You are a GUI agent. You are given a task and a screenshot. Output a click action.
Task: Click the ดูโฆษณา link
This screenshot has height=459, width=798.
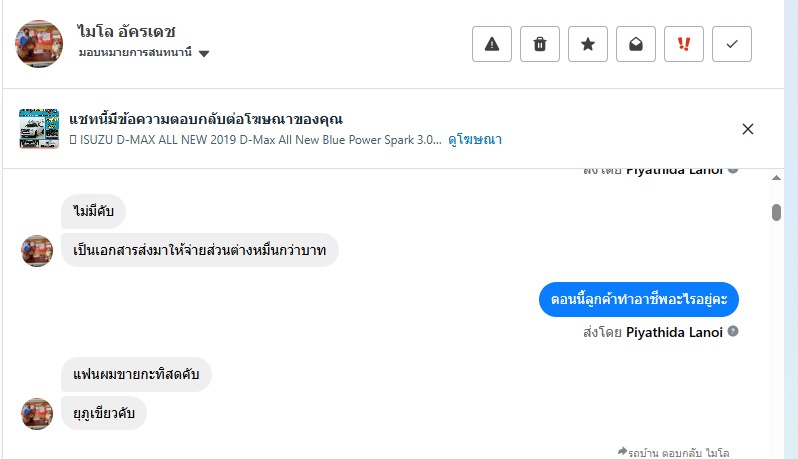(475, 140)
